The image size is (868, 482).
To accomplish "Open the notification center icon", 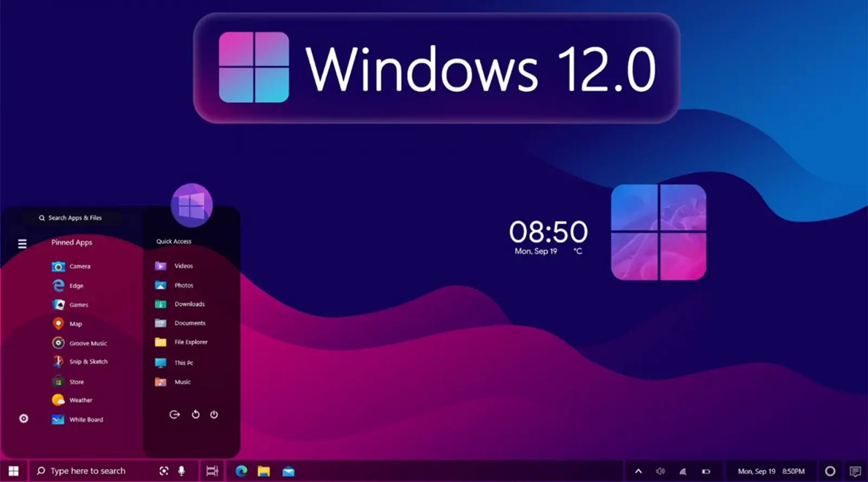I will point(856,471).
